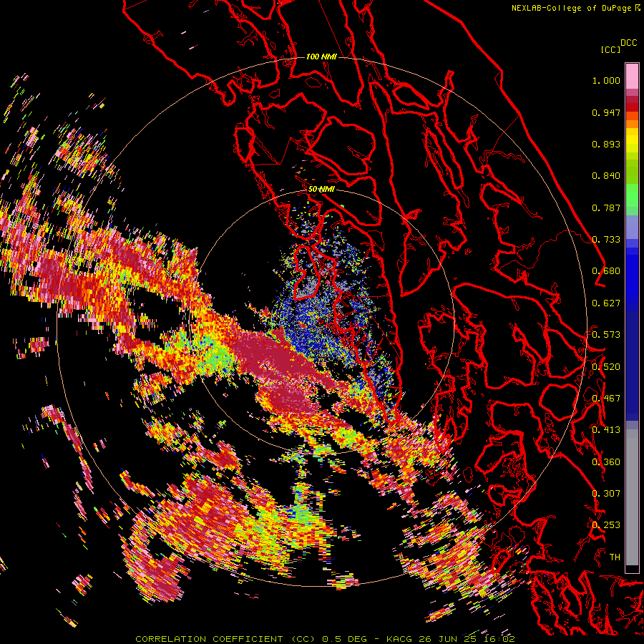The image size is (644, 644).
Task: Click the 0.627 color scale label
Action: pos(606,303)
